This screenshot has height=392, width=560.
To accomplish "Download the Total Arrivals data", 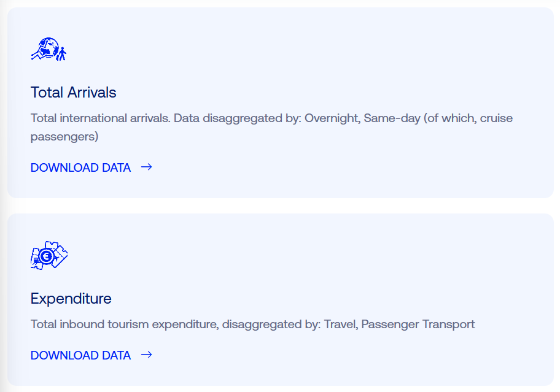I will (x=80, y=167).
